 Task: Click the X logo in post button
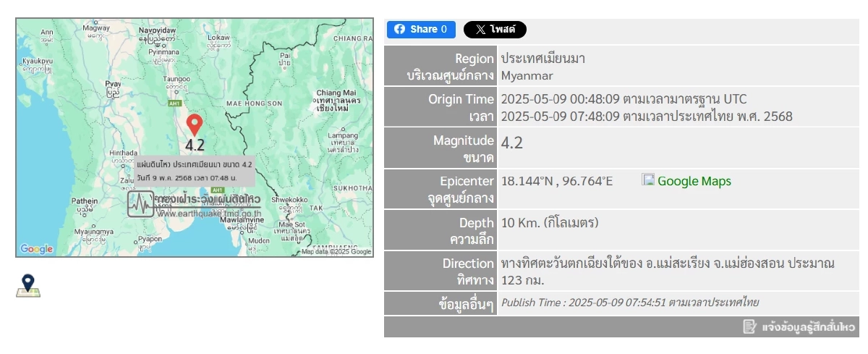point(480,30)
